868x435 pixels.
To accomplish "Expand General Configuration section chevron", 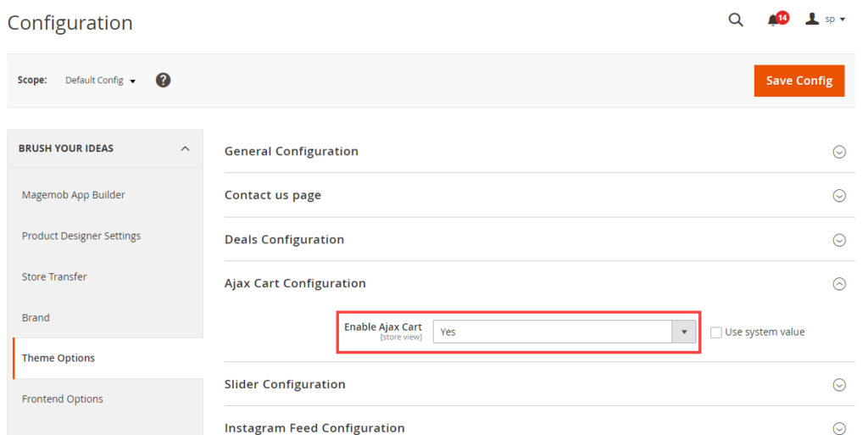I will click(839, 152).
